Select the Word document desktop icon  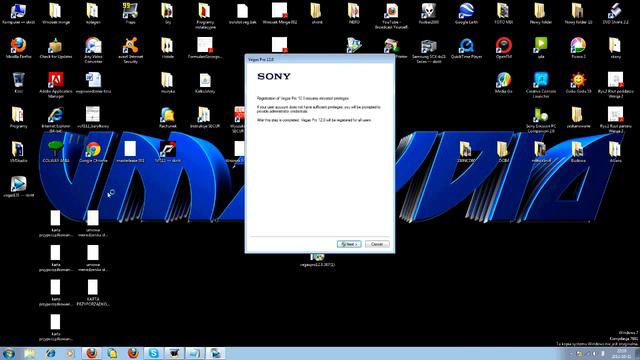(x=93, y=82)
